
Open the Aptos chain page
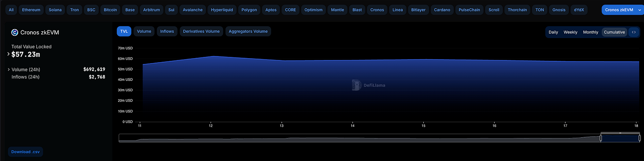271,10
